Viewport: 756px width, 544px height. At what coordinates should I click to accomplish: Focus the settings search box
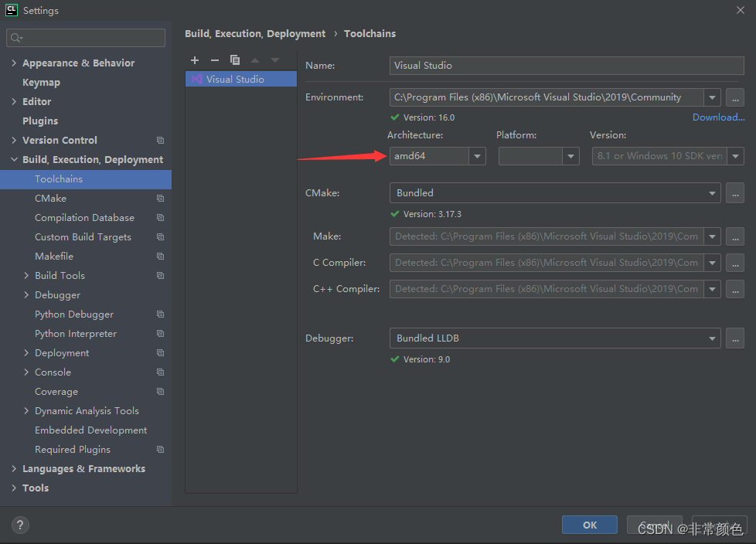86,38
